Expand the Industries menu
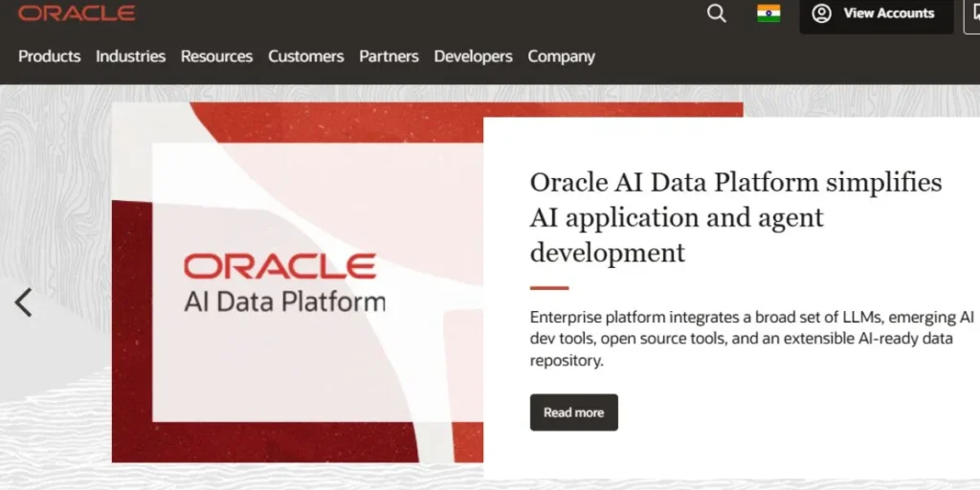The image size is (980, 490). [x=130, y=56]
